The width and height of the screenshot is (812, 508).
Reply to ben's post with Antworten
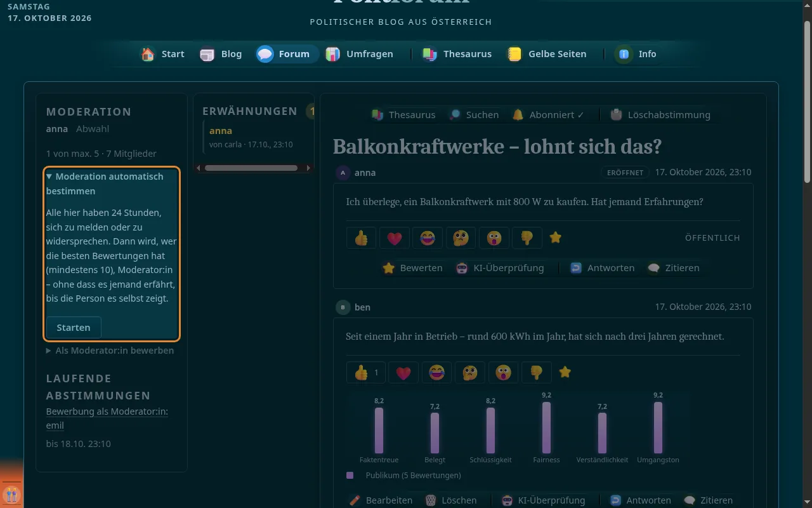(x=640, y=500)
